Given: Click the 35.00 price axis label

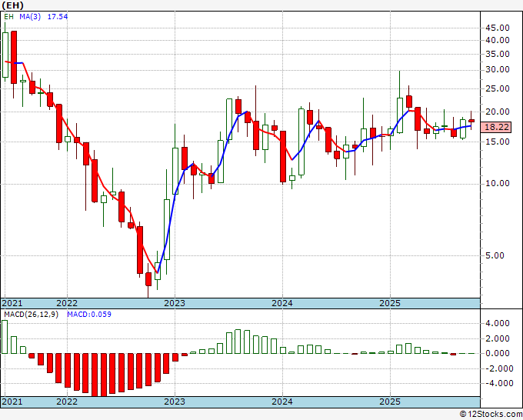Looking at the screenshot, I should pos(498,54).
